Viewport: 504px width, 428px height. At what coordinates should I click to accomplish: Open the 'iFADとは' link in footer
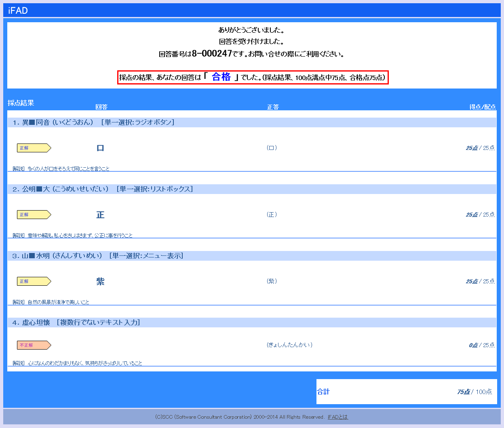click(x=337, y=417)
